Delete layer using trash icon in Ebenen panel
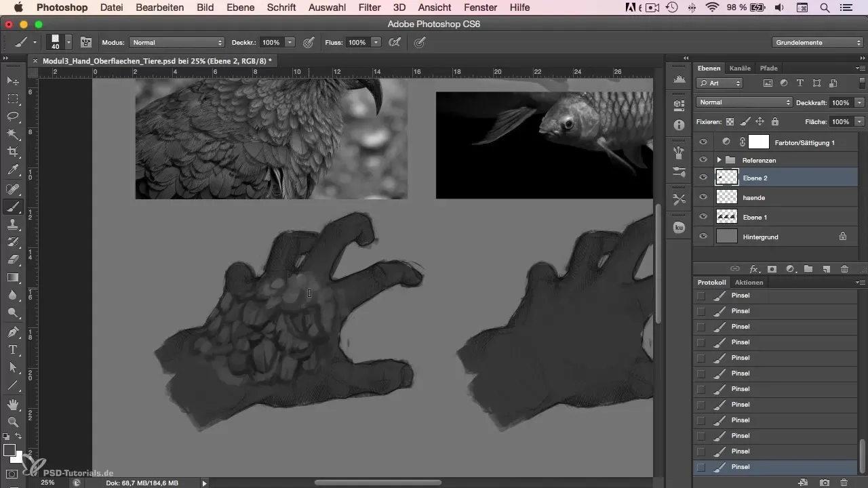 coord(844,269)
